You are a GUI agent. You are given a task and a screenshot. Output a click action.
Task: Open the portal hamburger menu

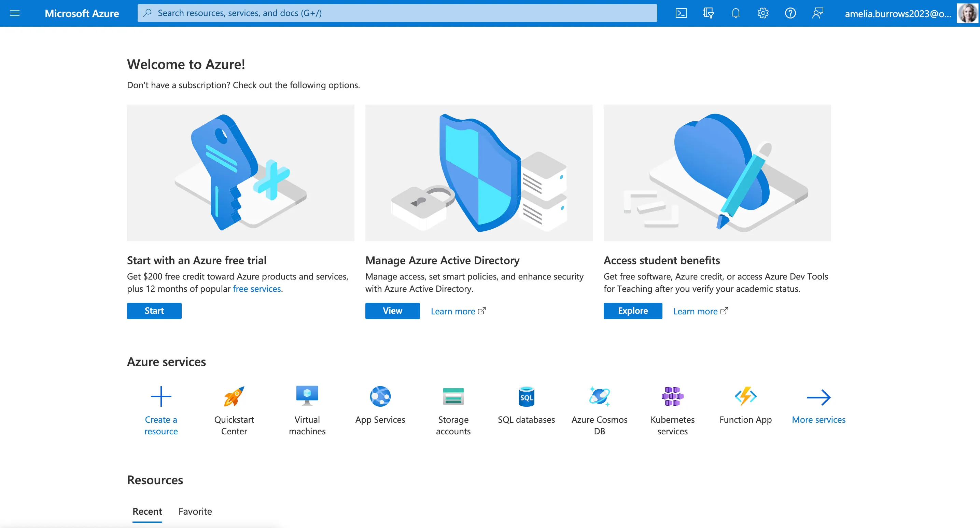coord(14,13)
